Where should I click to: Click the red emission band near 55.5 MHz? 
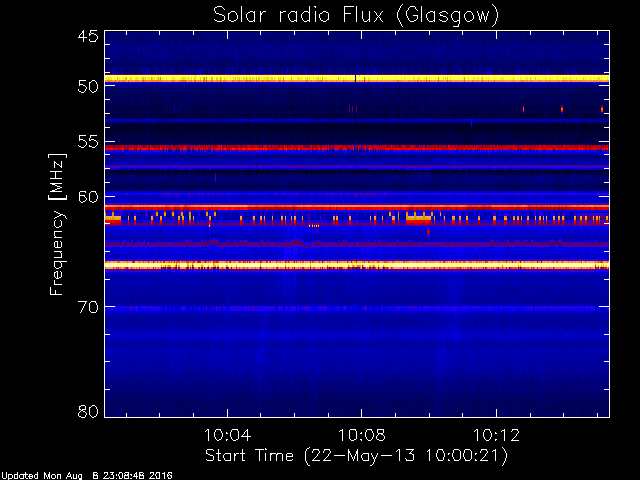357,148
